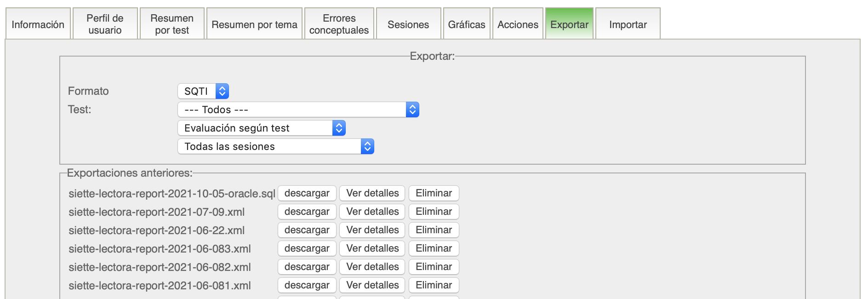Switch to the Sesiones tab
This screenshot has height=299, width=868.
pos(408,24)
